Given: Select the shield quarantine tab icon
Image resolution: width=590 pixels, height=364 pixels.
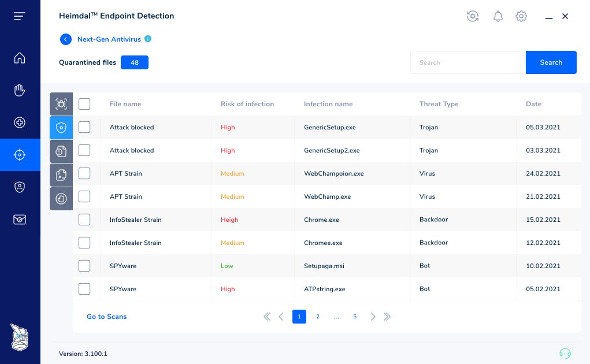Looking at the screenshot, I should point(61,128).
